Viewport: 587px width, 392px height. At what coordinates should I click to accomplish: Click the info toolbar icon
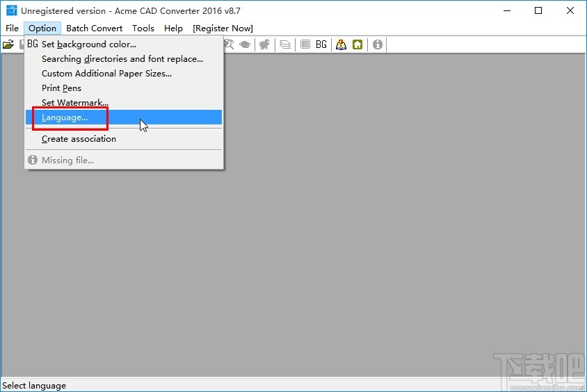click(x=378, y=44)
